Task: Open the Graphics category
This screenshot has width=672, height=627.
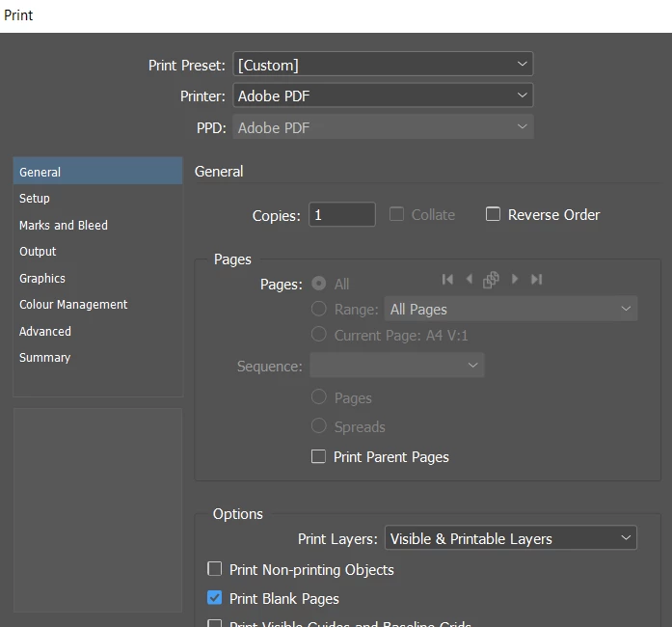Action: point(97,278)
